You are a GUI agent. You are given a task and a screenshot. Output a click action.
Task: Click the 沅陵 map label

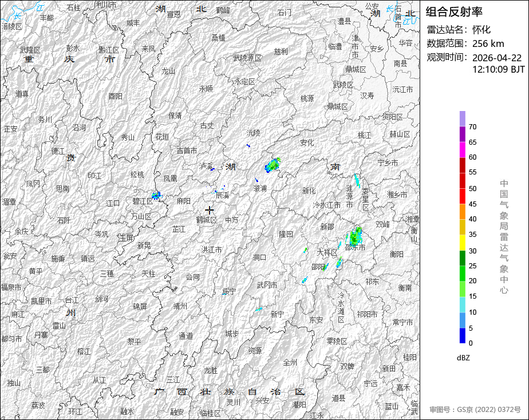tap(254, 133)
